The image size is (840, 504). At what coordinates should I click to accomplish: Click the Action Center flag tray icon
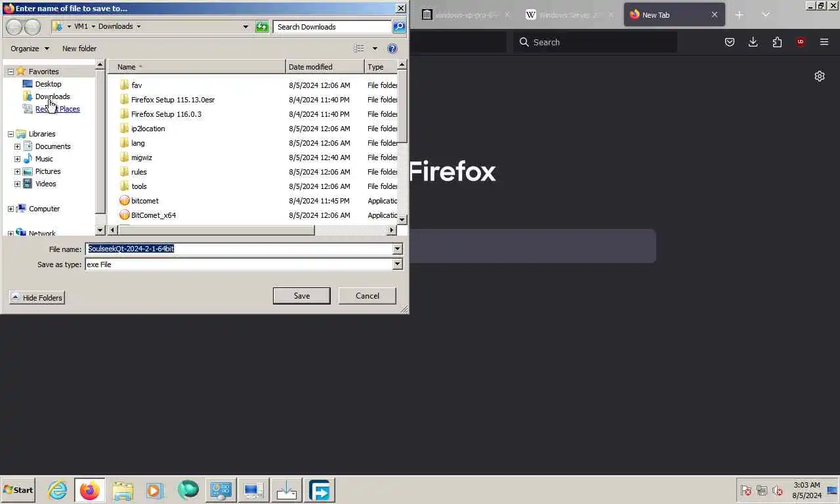point(746,490)
